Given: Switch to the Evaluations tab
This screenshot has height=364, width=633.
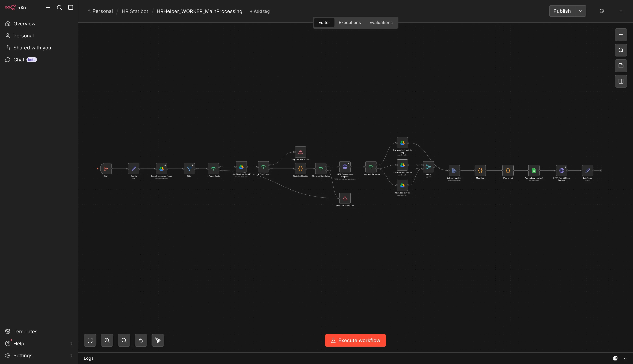Looking at the screenshot, I should click(x=381, y=22).
